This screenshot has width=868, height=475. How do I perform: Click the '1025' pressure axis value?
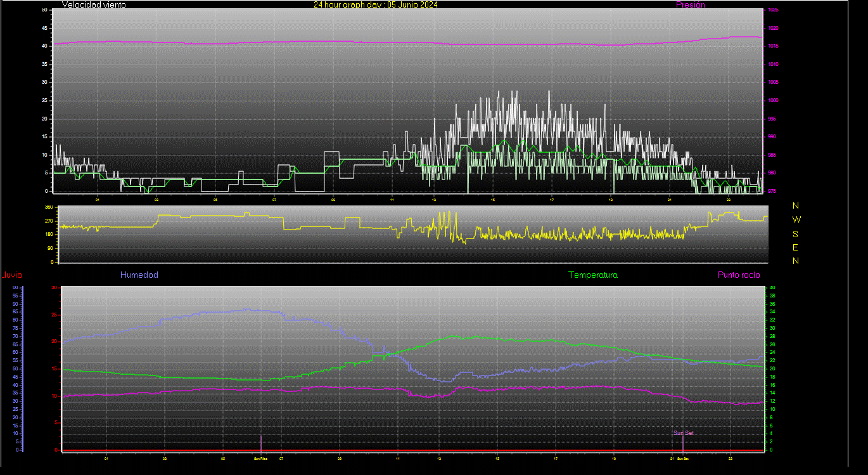click(772, 10)
